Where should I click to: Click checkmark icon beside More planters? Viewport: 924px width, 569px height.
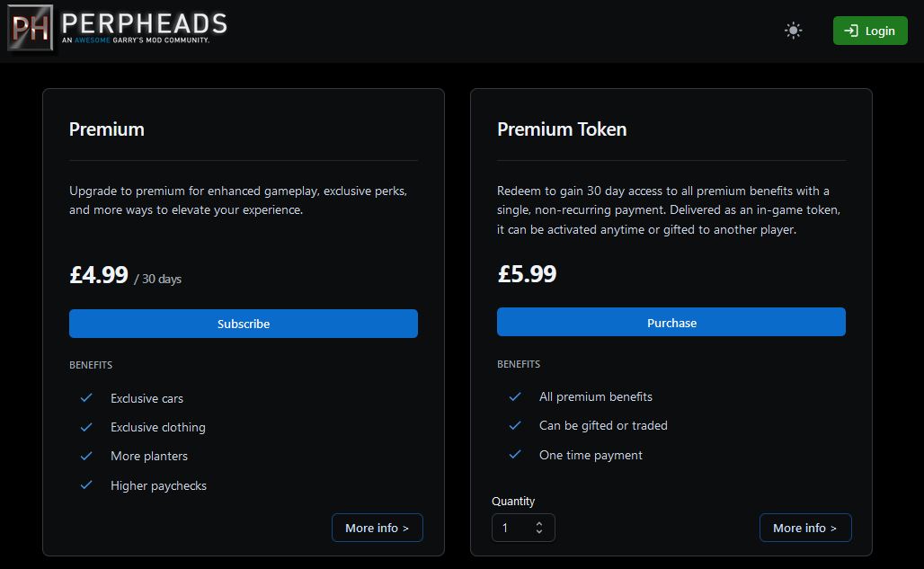pyautogui.click(x=86, y=456)
